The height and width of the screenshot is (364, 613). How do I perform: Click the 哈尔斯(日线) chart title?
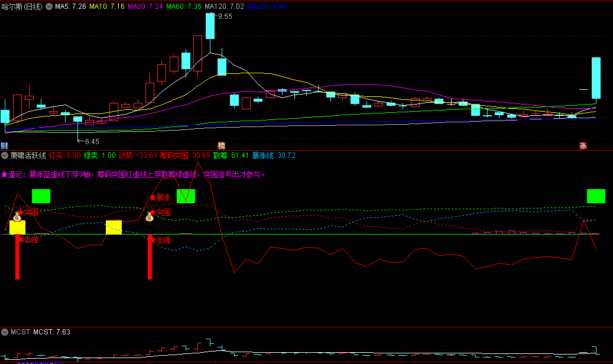(22, 6)
